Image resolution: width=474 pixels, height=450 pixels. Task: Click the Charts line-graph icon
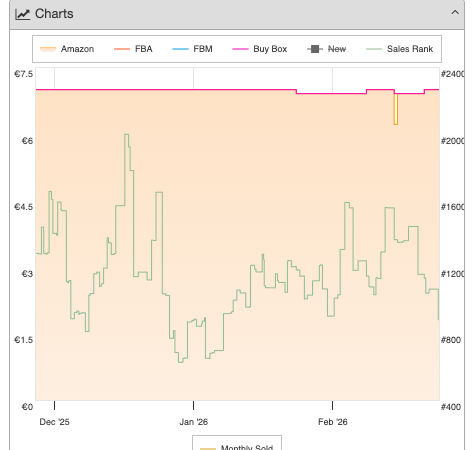point(23,14)
